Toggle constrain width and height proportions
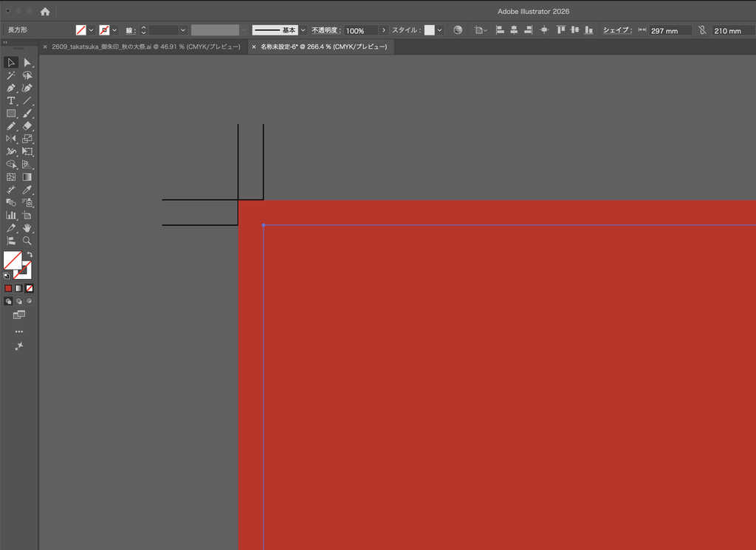The height and width of the screenshot is (550, 756). pos(703,30)
